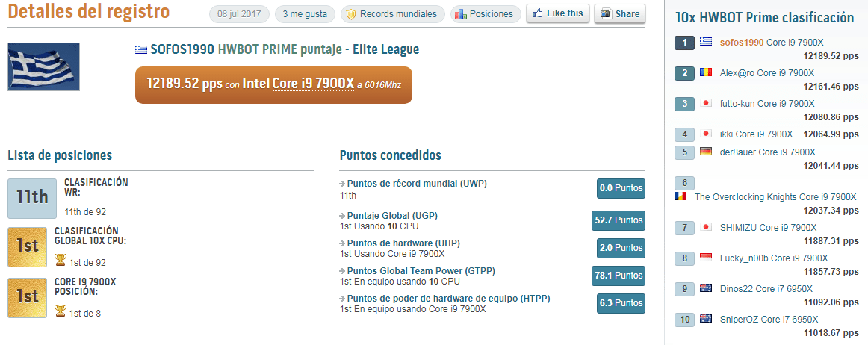868x345 pixels.
Task: Click gold 1st badge for Core i9 7900X posición
Action: click(x=27, y=298)
